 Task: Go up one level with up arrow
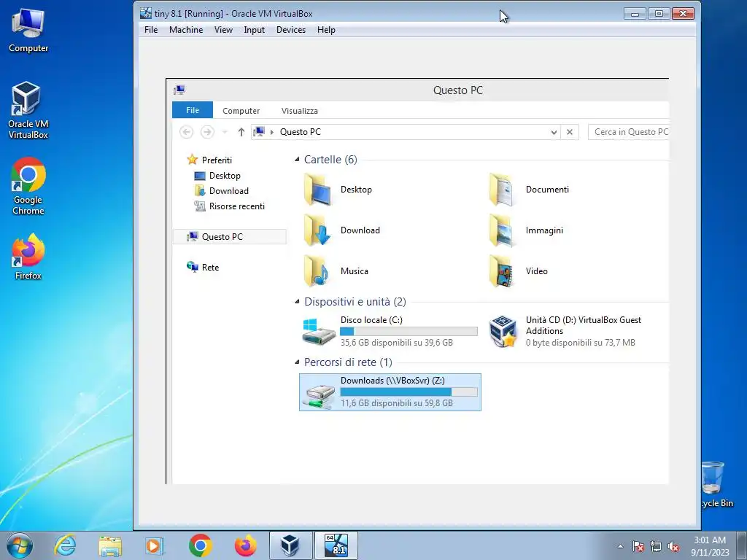(241, 132)
